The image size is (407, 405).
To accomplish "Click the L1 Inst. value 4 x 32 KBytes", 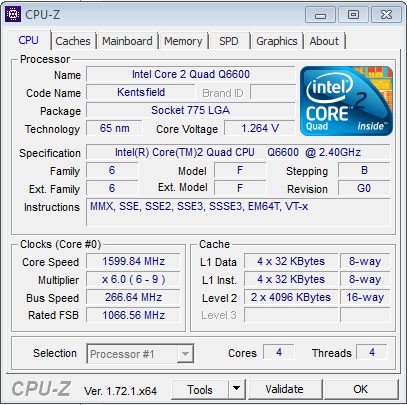I will coord(291,279).
